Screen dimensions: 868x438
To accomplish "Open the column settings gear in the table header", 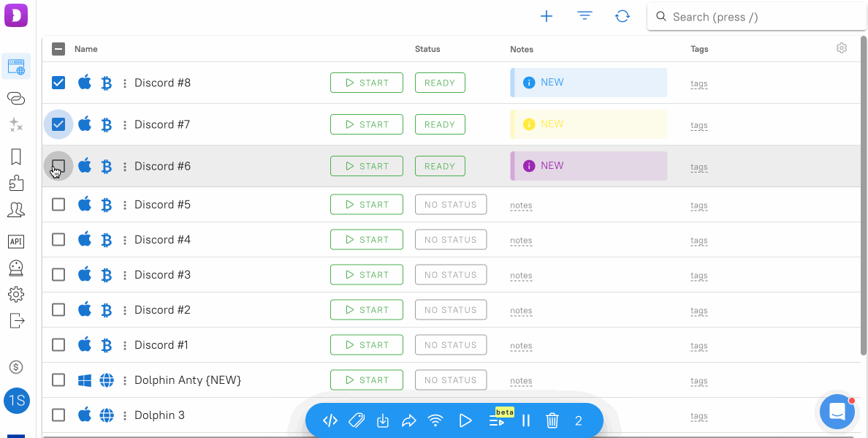I will click(842, 48).
